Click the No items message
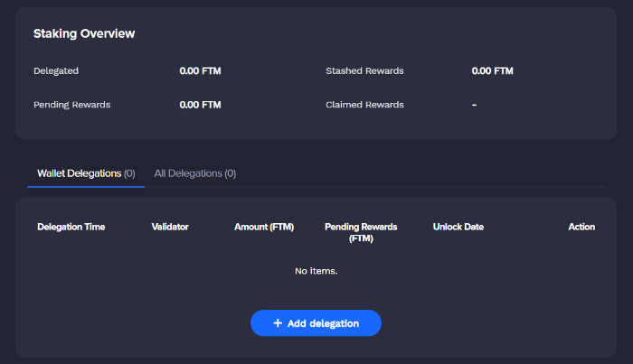Image resolution: width=633 pixels, height=364 pixels. point(316,271)
